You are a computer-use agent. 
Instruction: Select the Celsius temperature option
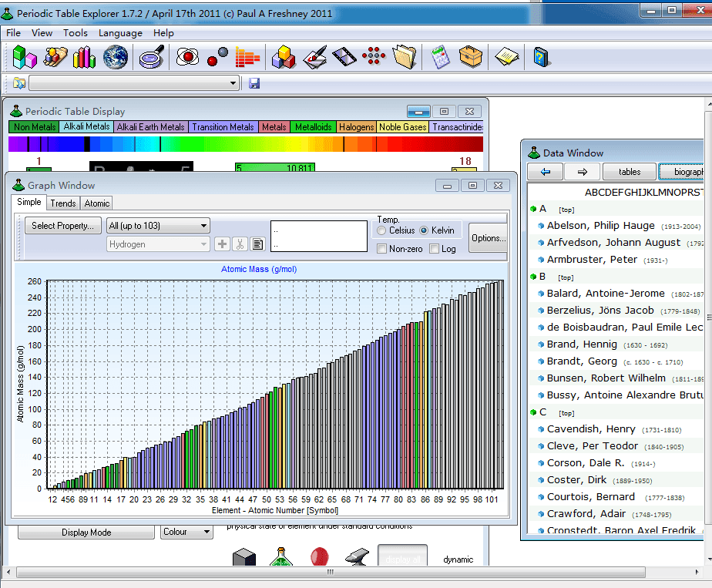tap(382, 230)
